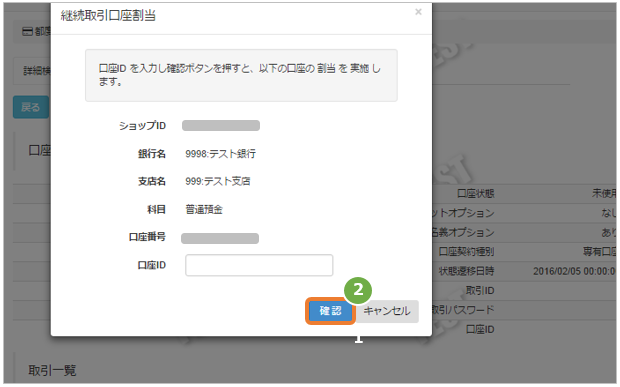Click the ショップID label
This screenshot has width=620, height=387.
[142, 126]
